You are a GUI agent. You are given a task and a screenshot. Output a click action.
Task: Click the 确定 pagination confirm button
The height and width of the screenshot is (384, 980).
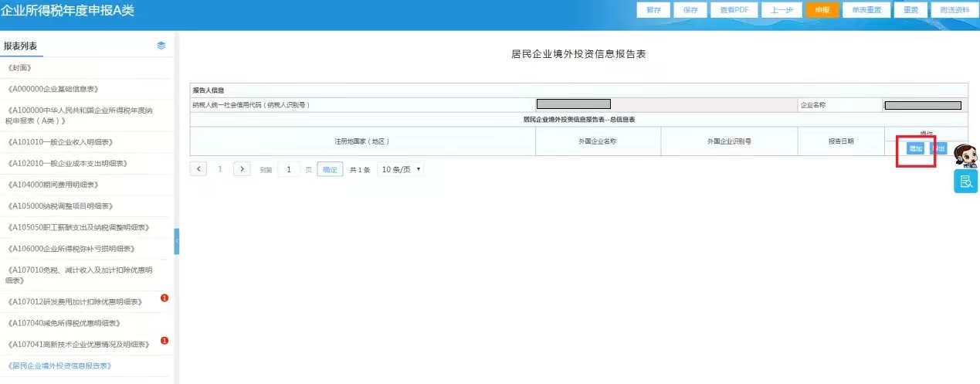[x=330, y=169]
